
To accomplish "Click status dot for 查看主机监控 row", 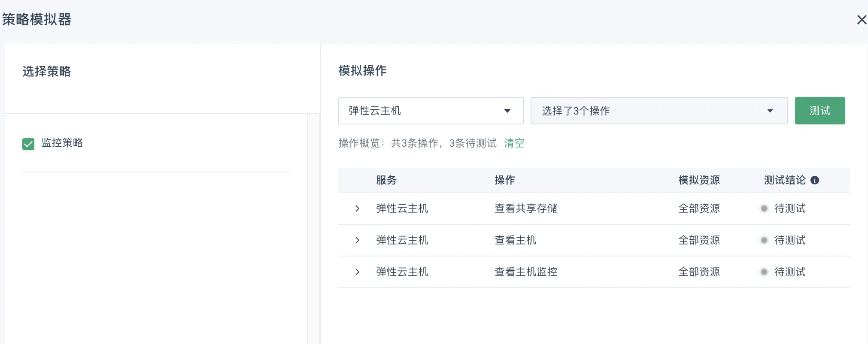I will click(764, 272).
